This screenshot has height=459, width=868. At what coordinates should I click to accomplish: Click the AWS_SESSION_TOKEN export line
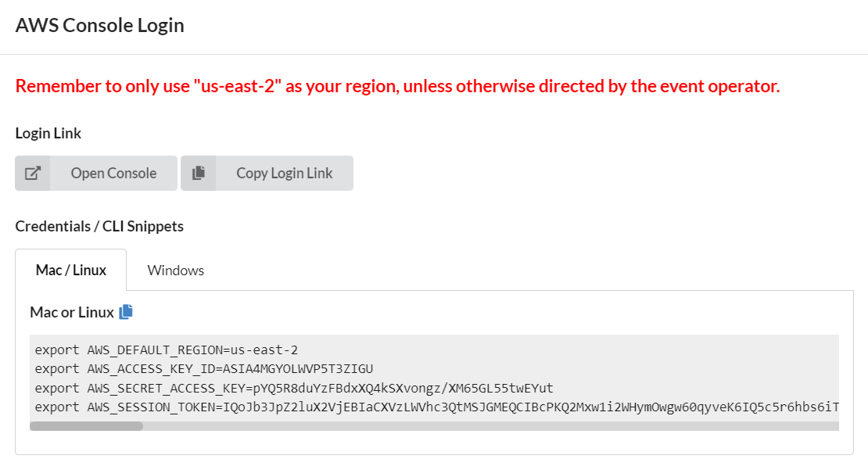point(437,407)
